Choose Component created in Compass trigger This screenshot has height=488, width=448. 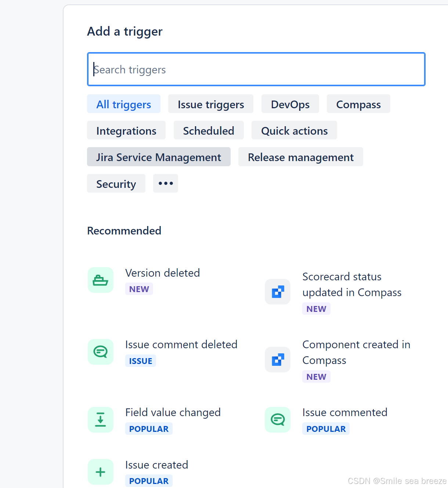tap(356, 352)
